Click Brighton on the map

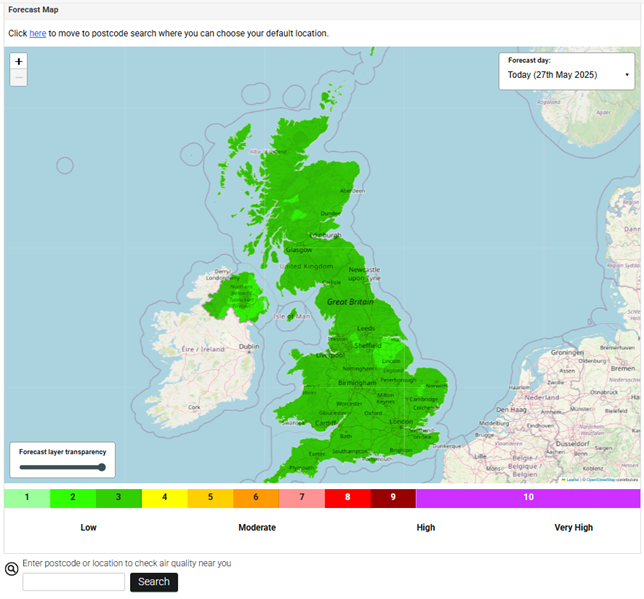tap(401, 450)
